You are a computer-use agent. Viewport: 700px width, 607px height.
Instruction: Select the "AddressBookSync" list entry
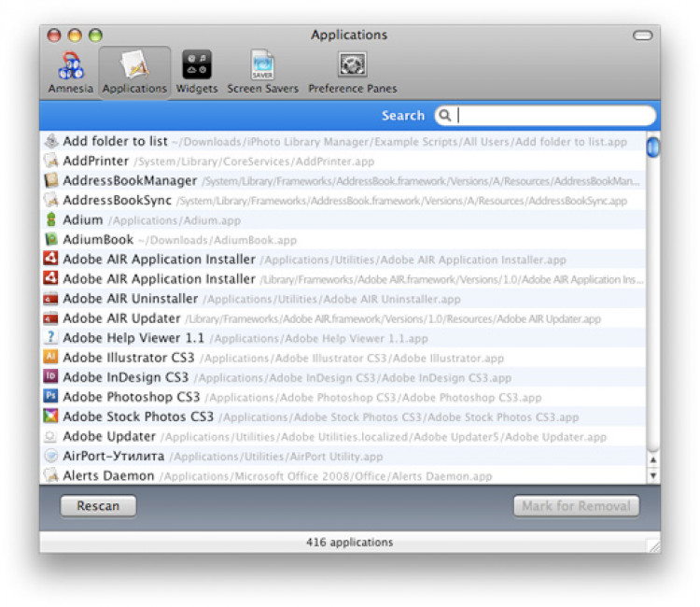click(118, 200)
